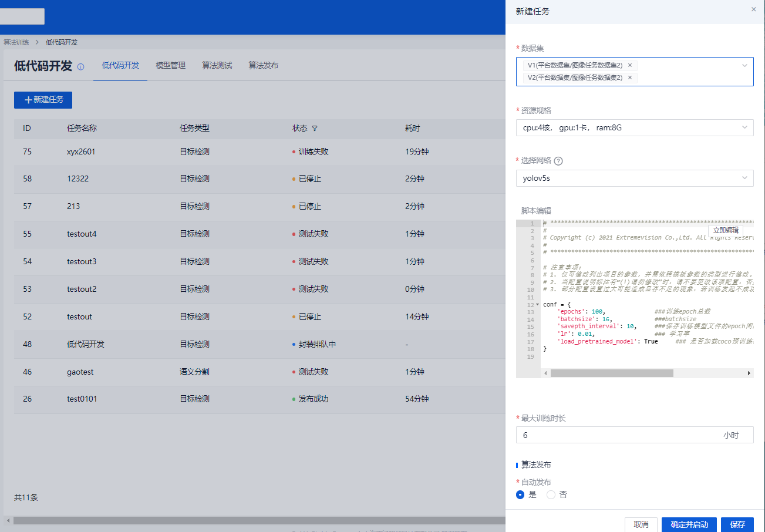Click task name 低代码开发 in row 48
765x532 pixels.
click(x=86, y=344)
